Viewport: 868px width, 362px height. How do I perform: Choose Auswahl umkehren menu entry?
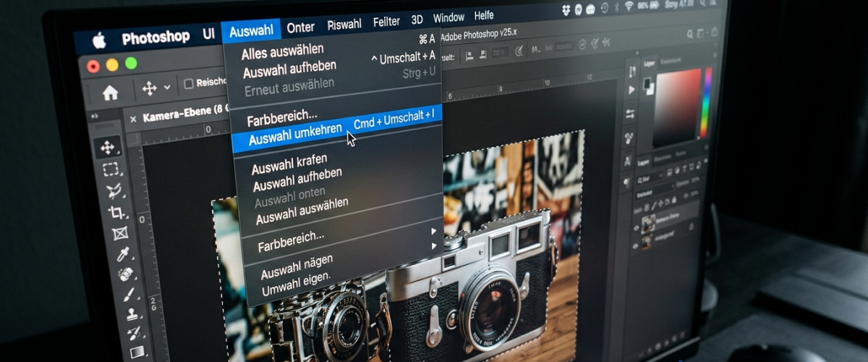click(x=337, y=130)
